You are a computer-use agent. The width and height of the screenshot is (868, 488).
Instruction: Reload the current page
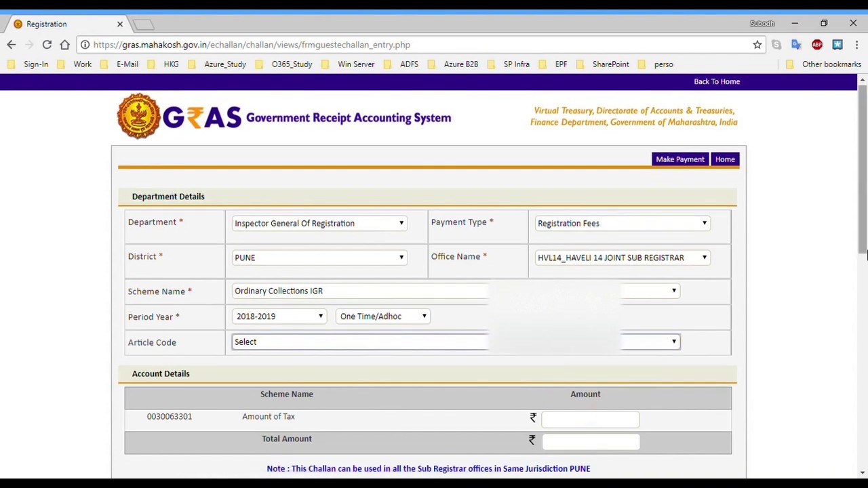point(47,45)
